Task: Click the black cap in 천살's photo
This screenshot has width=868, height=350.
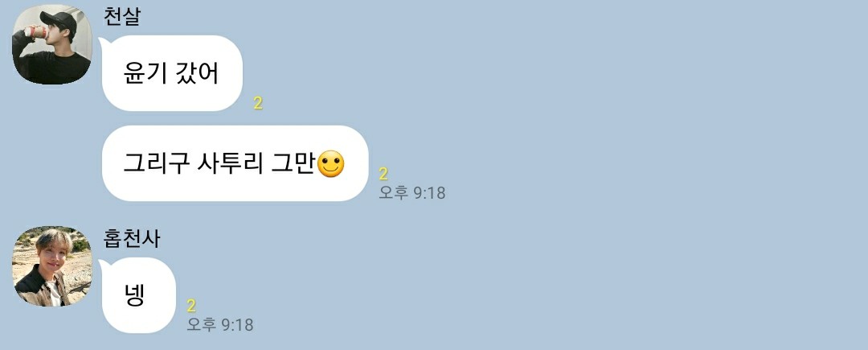Action: [63, 21]
